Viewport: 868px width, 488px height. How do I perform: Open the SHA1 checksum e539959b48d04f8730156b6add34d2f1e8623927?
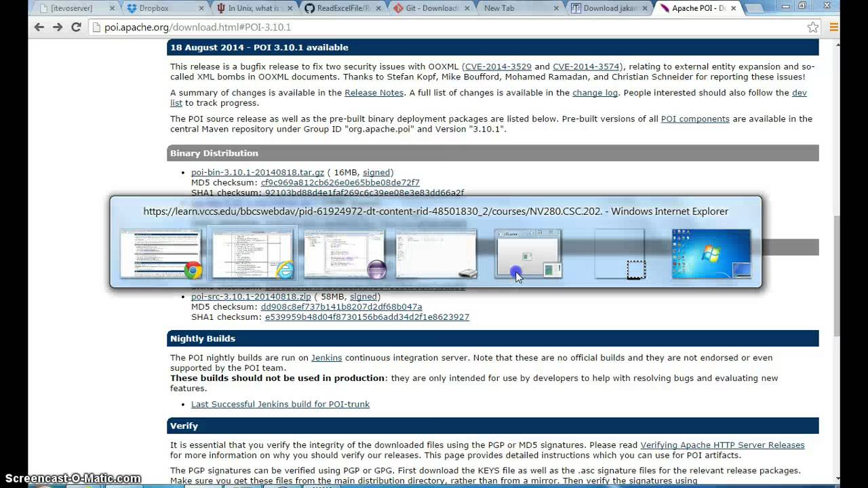pos(367,317)
